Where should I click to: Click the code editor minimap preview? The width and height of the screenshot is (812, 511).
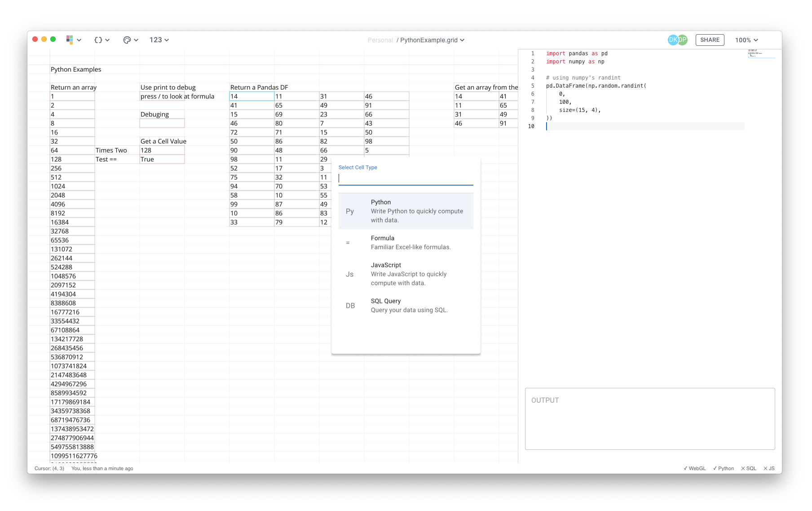click(x=761, y=54)
